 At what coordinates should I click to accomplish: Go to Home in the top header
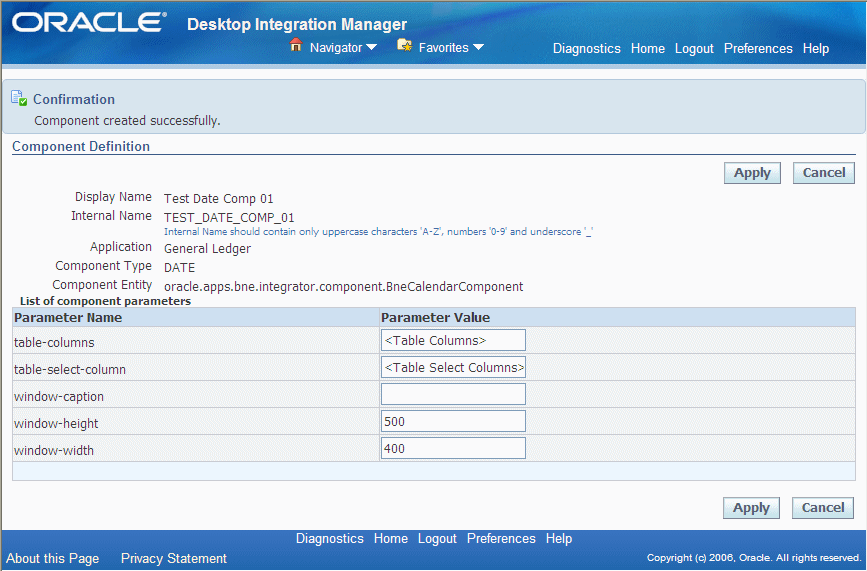[647, 49]
